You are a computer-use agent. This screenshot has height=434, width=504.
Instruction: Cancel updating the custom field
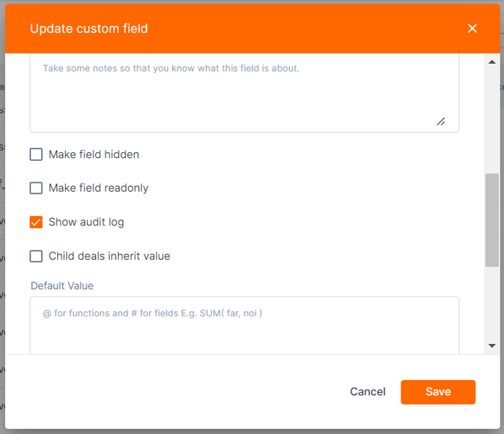(368, 392)
